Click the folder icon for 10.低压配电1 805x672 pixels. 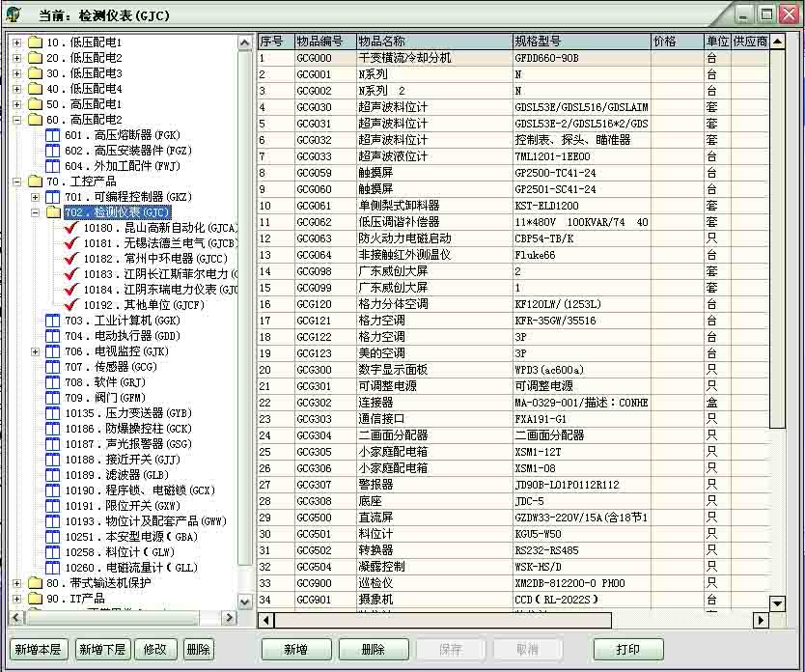pyautogui.click(x=36, y=43)
